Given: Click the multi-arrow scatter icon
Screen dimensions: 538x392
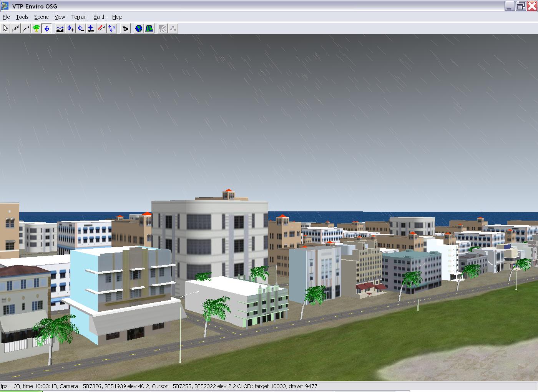Looking at the screenshot, I should click(111, 28).
